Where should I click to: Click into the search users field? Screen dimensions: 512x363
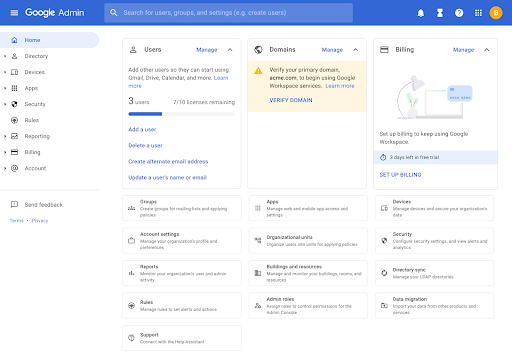(x=228, y=13)
